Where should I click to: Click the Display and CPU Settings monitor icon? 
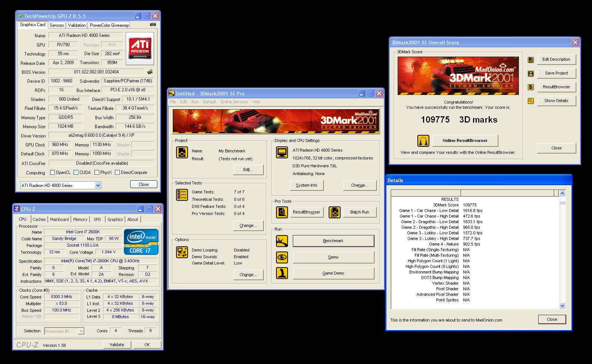[282, 152]
